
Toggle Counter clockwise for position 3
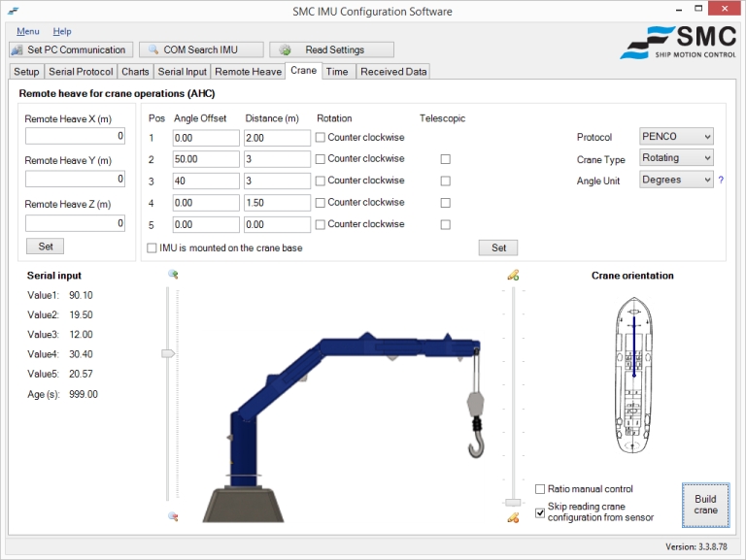pos(321,181)
